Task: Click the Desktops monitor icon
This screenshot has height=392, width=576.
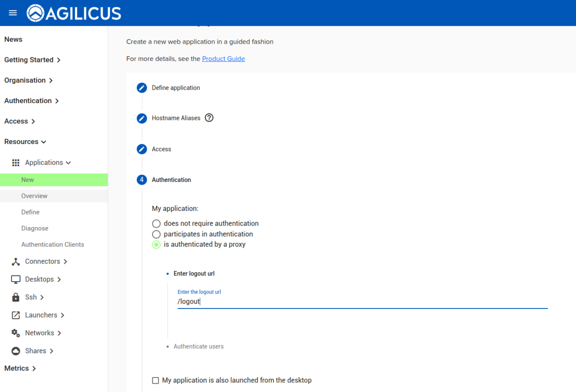Action: (14, 279)
